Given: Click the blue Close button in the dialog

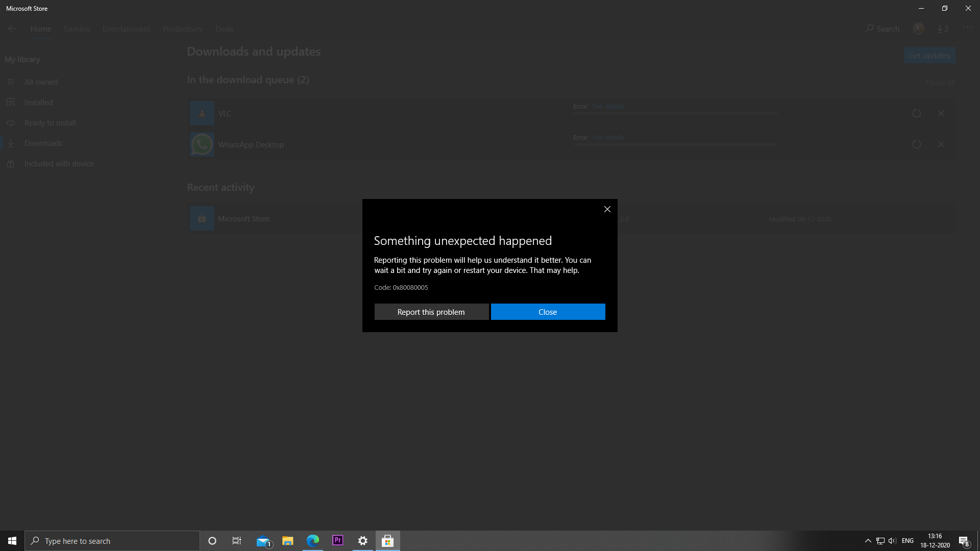Looking at the screenshot, I should pyautogui.click(x=548, y=312).
